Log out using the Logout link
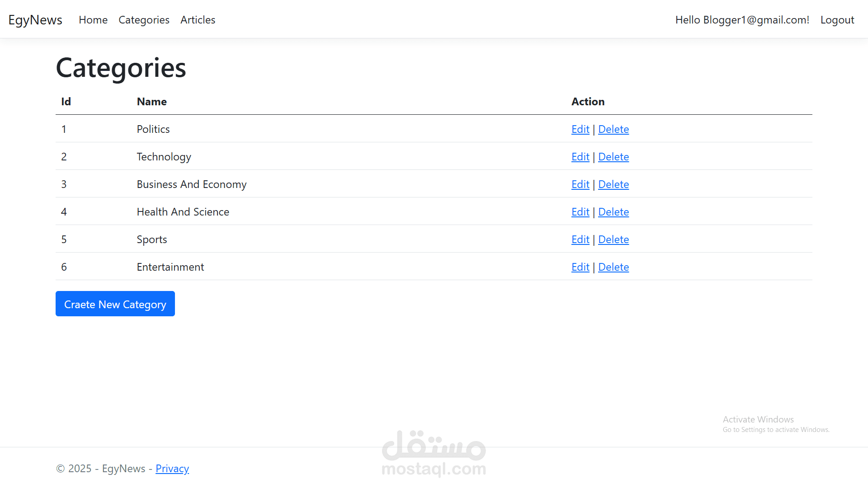The image size is (868, 488). click(x=837, y=20)
